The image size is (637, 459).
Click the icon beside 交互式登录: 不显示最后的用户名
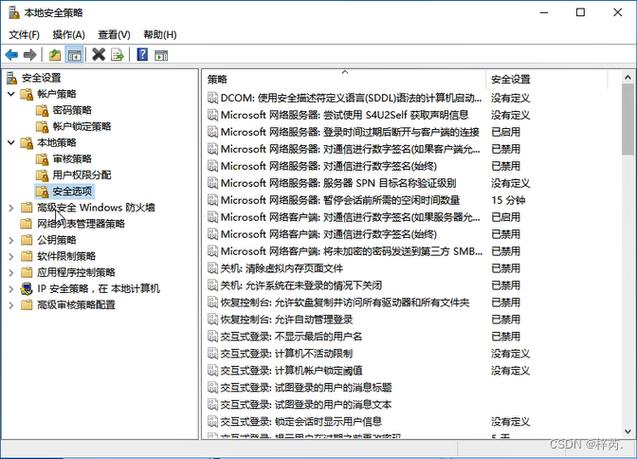pyautogui.click(x=212, y=336)
